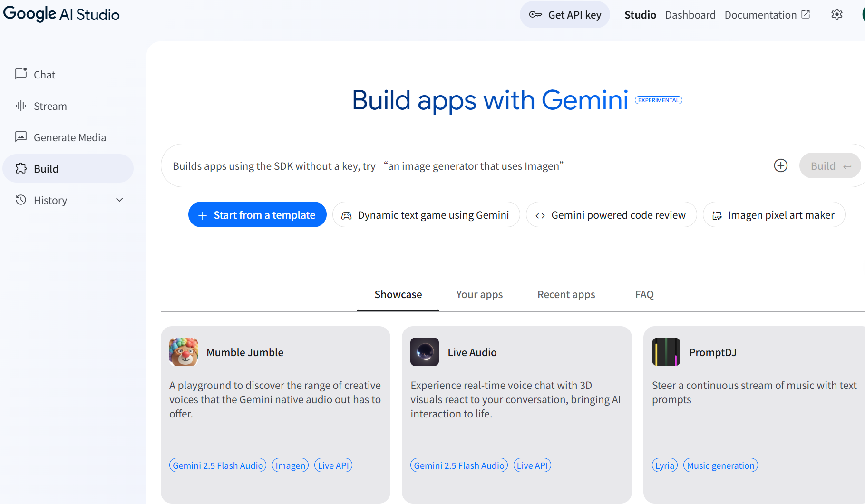Click the Documentation external link icon
This screenshot has width=865, height=504.
pyautogui.click(x=806, y=14)
